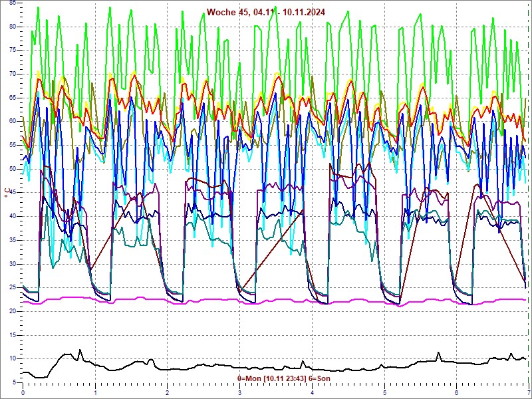Image resolution: width=532 pixels, height=399 pixels.
Task: Select the y-axis tick label 25
Action: pos(13,287)
